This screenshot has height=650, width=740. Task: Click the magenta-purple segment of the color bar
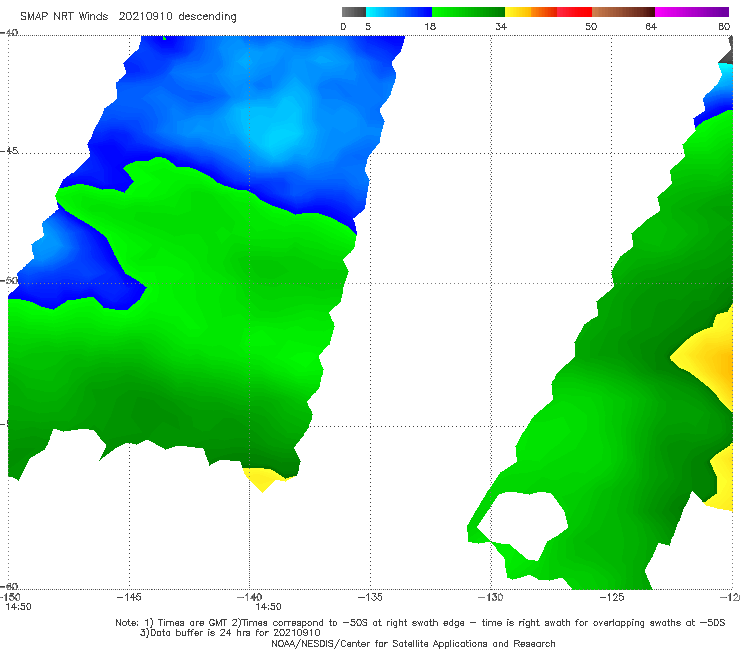coord(692,12)
